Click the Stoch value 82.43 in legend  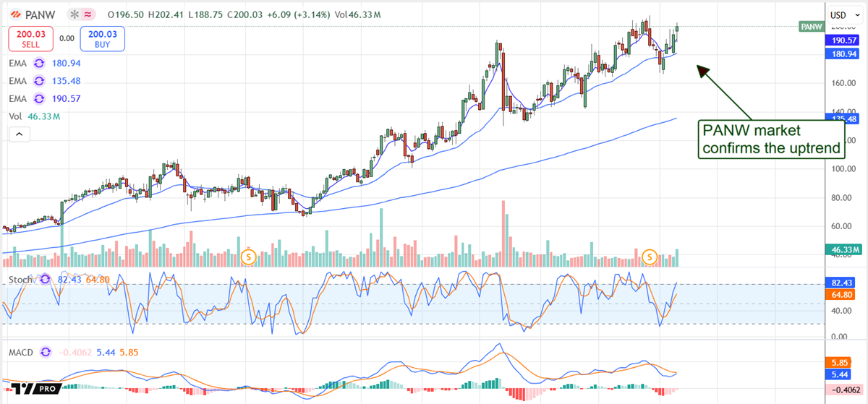[x=69, y=279]
